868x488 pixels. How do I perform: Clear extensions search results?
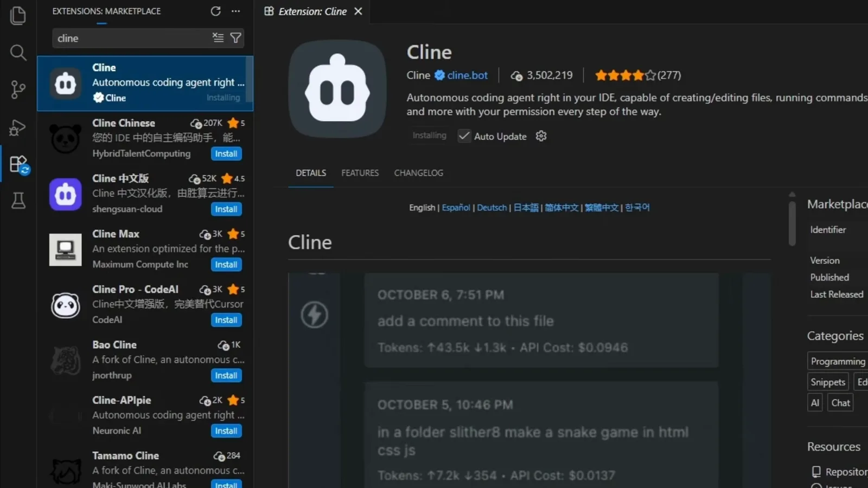point(218,37)
